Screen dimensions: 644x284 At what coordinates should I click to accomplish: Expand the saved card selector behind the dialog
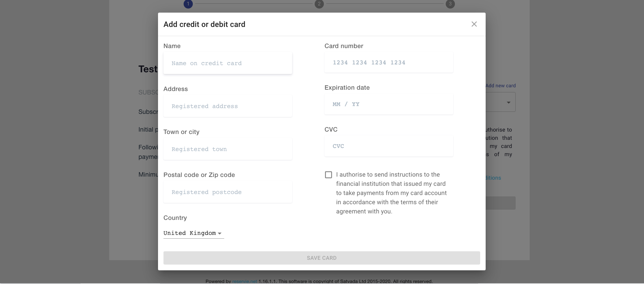pyautogui.click(x=508, y=102)
